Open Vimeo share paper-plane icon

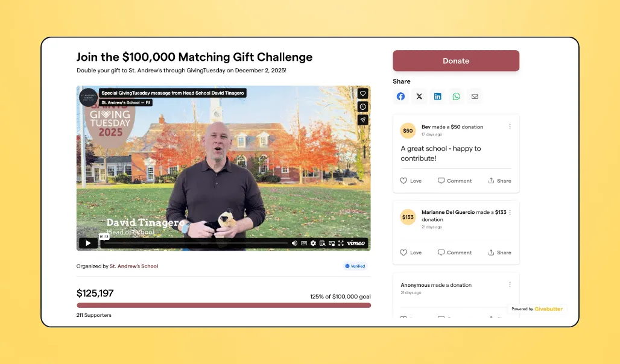click(362, 120)
